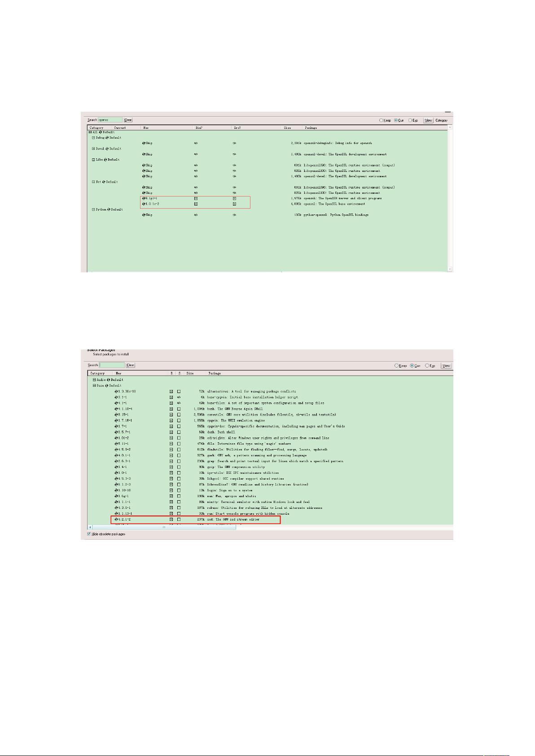The image size is (535, 756).
Task: Click the Clear button beside the openss search text
Action: tap(128, 120)
